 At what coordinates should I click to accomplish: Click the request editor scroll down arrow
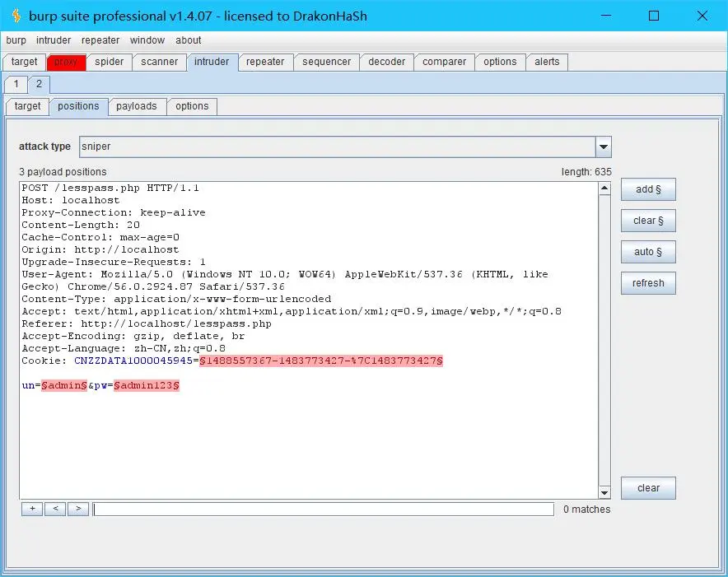point(604,492)
